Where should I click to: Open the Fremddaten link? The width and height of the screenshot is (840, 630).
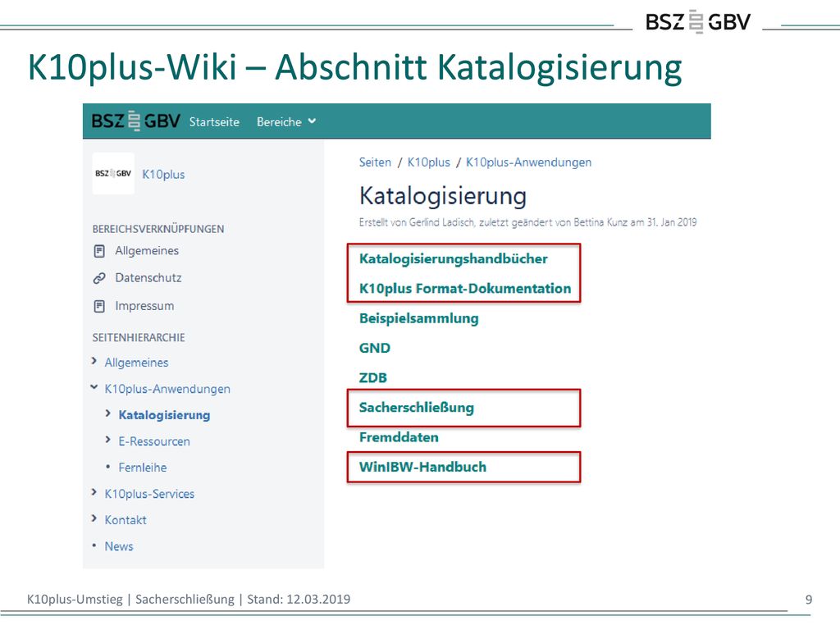[x=399, y=437]
